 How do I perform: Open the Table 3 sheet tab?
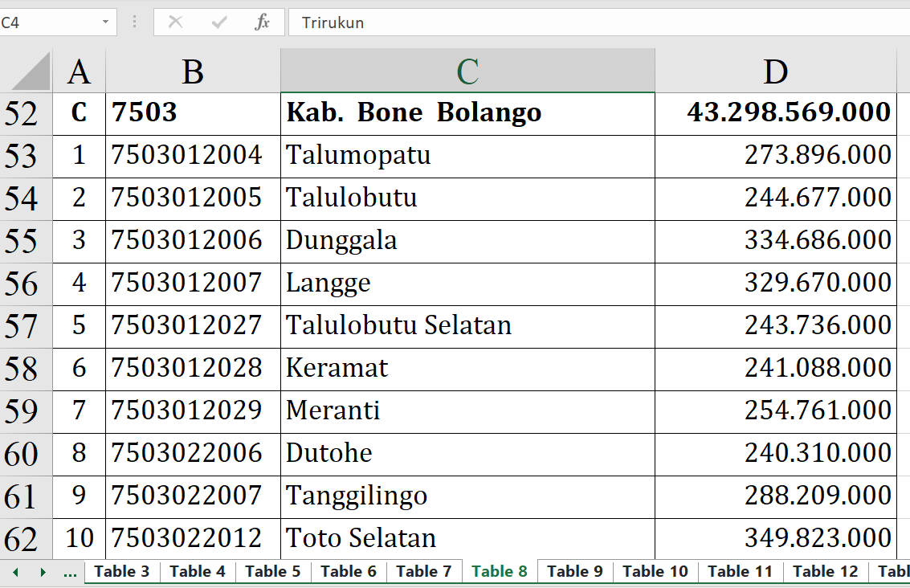tap(122, 571)
